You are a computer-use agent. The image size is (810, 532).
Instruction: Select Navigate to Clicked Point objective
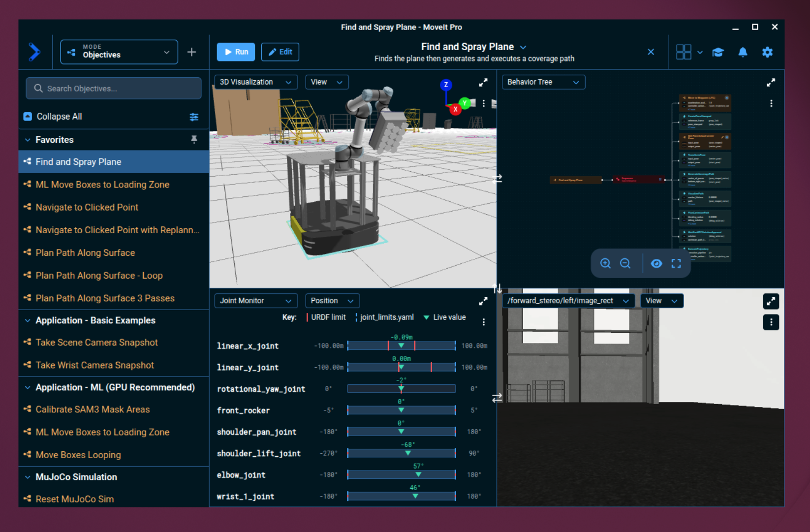click(114, 207)
